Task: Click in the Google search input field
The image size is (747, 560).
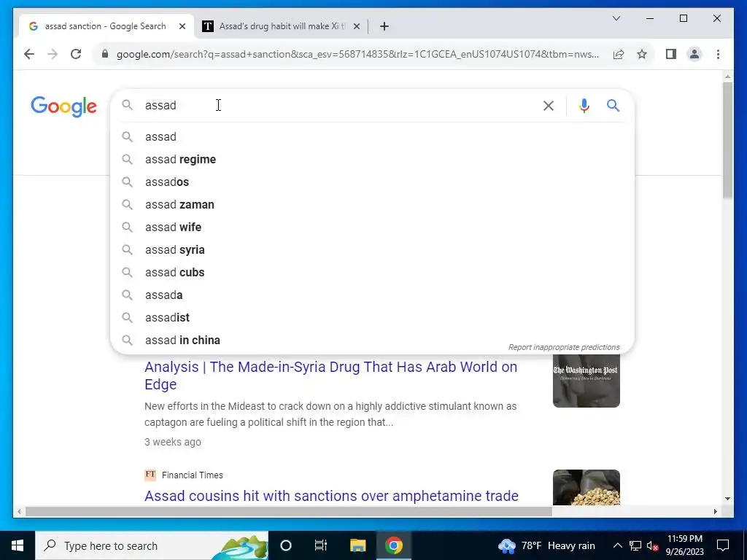Action: click(x=338, y=105)
